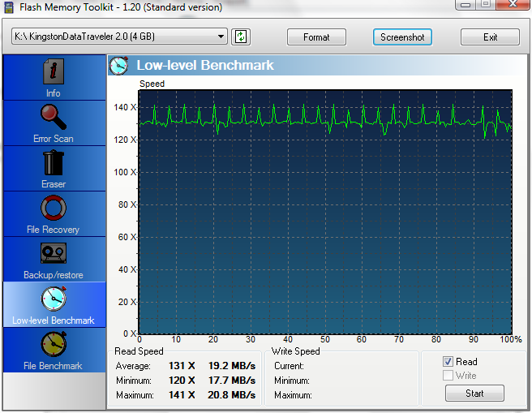
Task: Minimize the Flash Memory Toolkit window
Action: 466,5
